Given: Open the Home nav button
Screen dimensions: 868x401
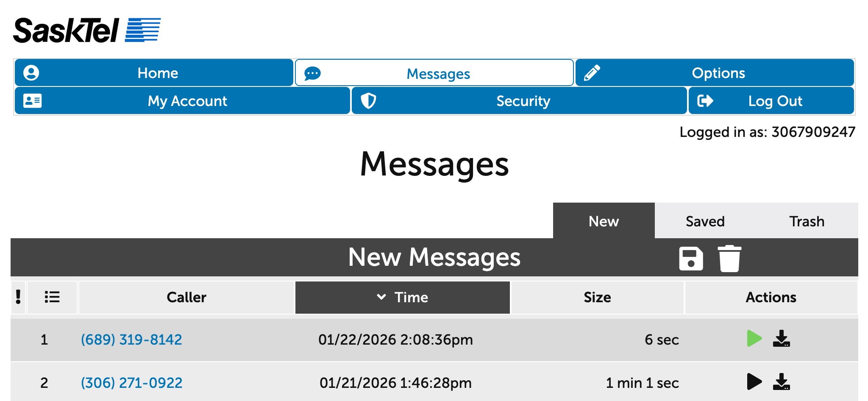Looking at the screenshot, I should tap(154, 73).
